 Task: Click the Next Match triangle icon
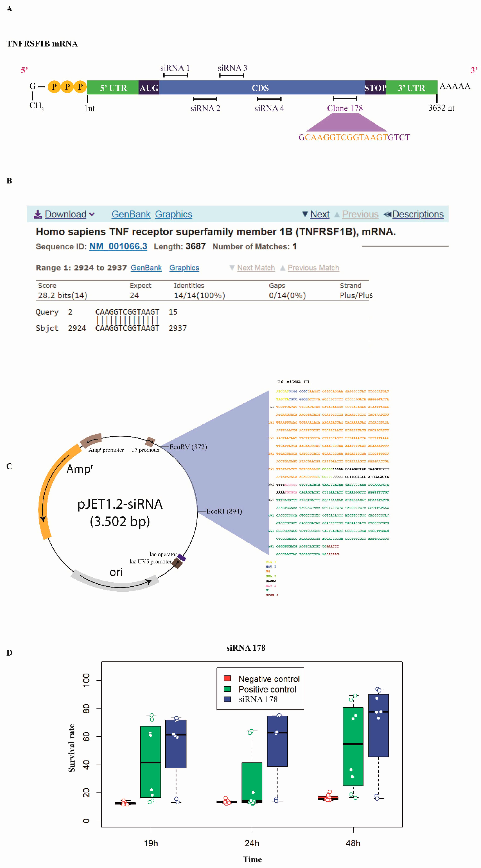232,268
